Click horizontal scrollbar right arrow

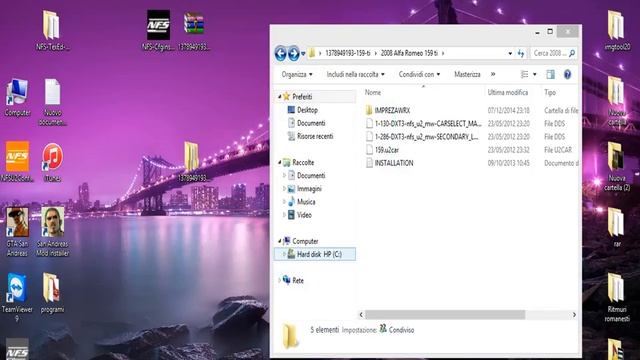(574, 315)
